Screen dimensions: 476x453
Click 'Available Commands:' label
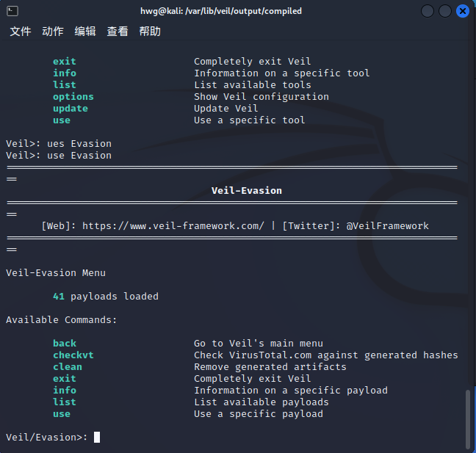61,320
